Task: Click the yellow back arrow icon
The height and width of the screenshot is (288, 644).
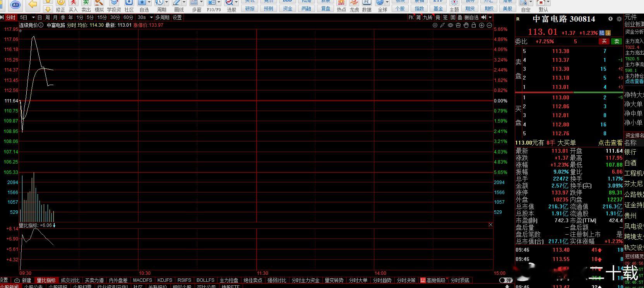Action: pos(33,4)
